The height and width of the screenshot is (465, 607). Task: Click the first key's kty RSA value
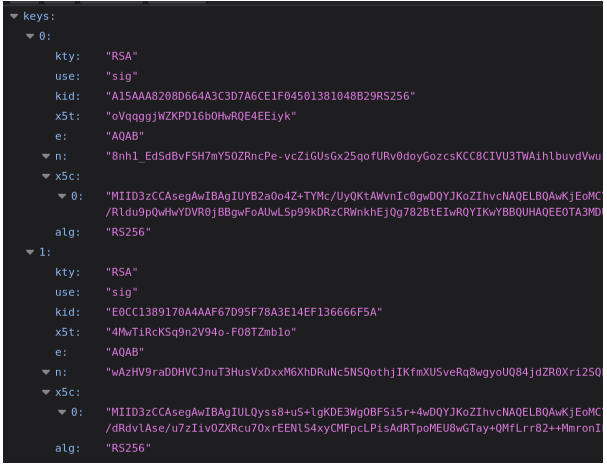(x=122, y=56)
